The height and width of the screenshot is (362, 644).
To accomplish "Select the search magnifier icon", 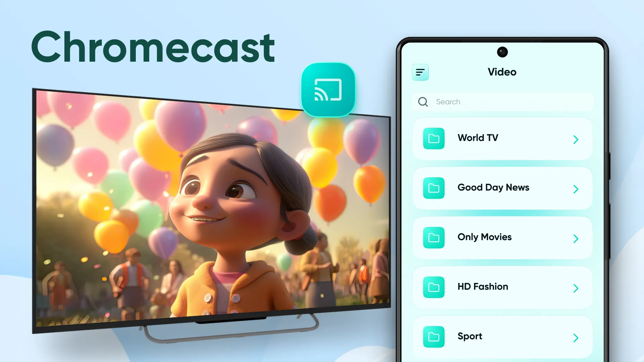I will [423, 101].
